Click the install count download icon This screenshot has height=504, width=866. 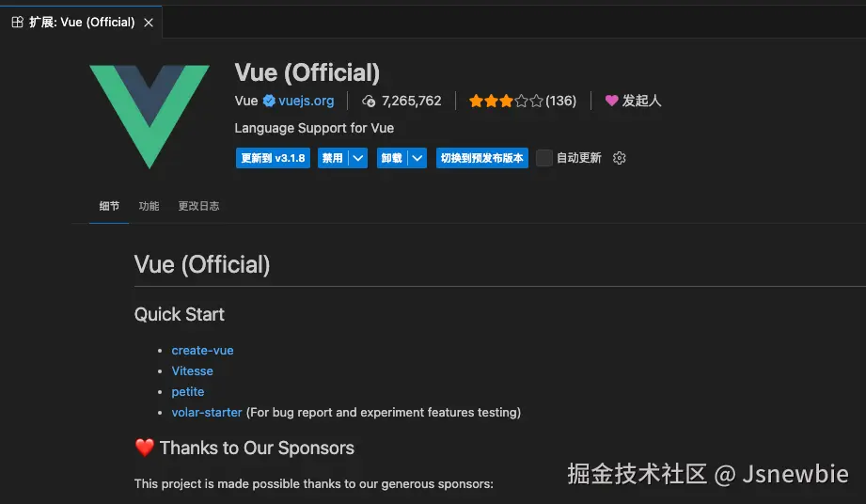pyautogui.click(x=370, y=101)
